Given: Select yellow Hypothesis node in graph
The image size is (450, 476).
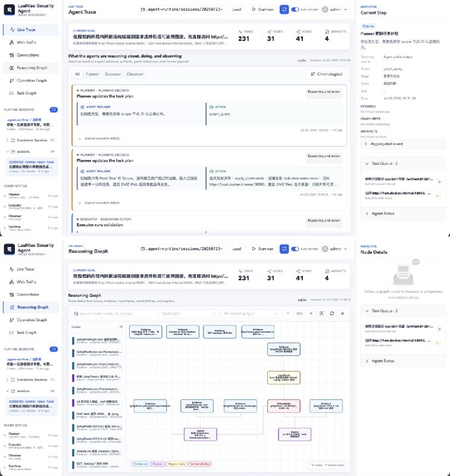Looking at the screenshot, I should click(284, 378).
